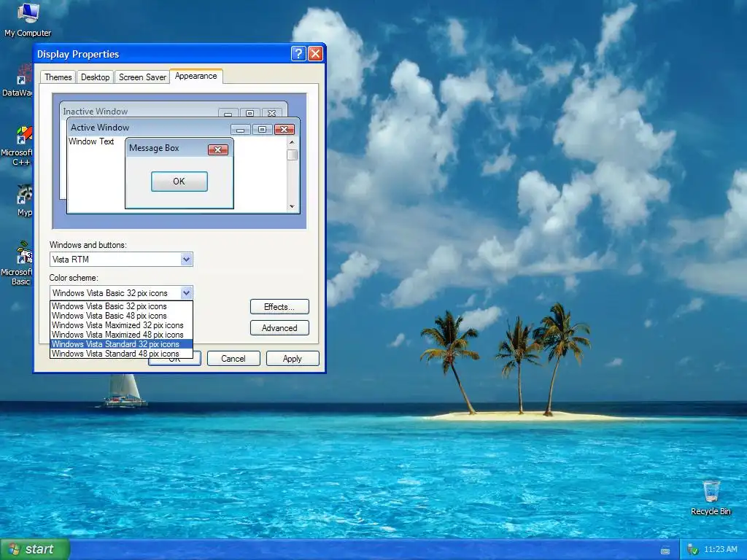Collapse the Color scheme dropdown arrow
747x560 pixels.
186,293
